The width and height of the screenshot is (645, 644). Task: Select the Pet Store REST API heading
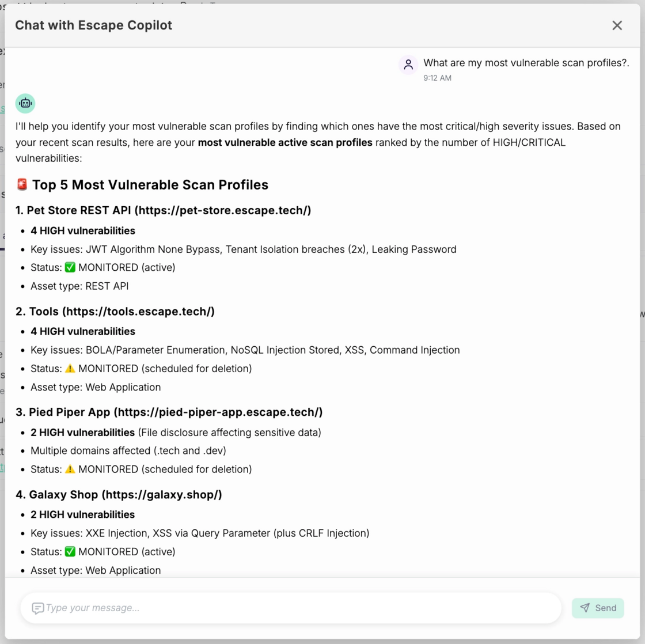(x=164, y=210)
